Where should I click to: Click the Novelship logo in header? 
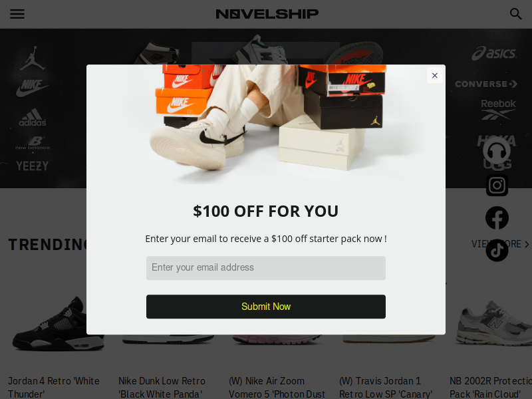[x=267, y=14]
